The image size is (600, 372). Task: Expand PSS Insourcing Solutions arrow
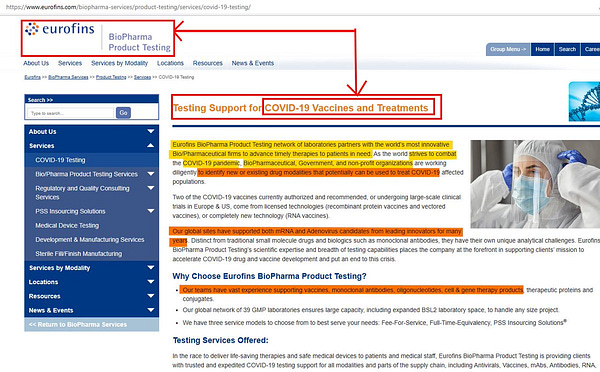coord(151,211)
